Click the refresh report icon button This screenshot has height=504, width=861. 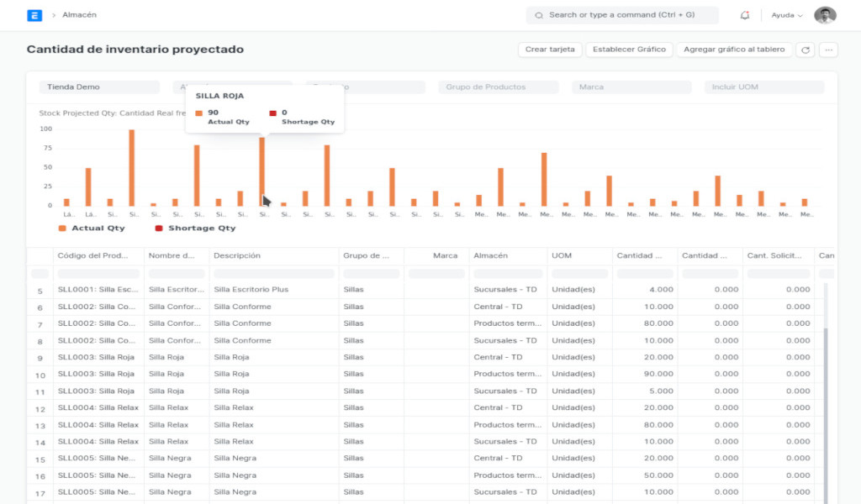coord(806,50)
